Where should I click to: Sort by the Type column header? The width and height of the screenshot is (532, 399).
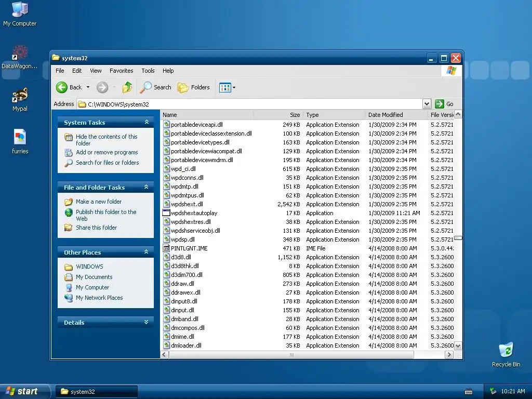click(335, 115)
